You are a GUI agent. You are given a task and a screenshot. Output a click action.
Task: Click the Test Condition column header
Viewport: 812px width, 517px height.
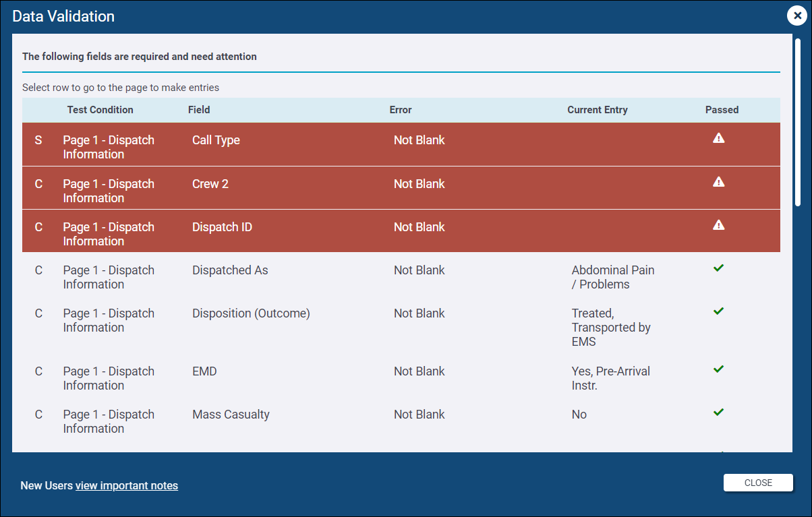pyautogui.click(x=100, y=110)
